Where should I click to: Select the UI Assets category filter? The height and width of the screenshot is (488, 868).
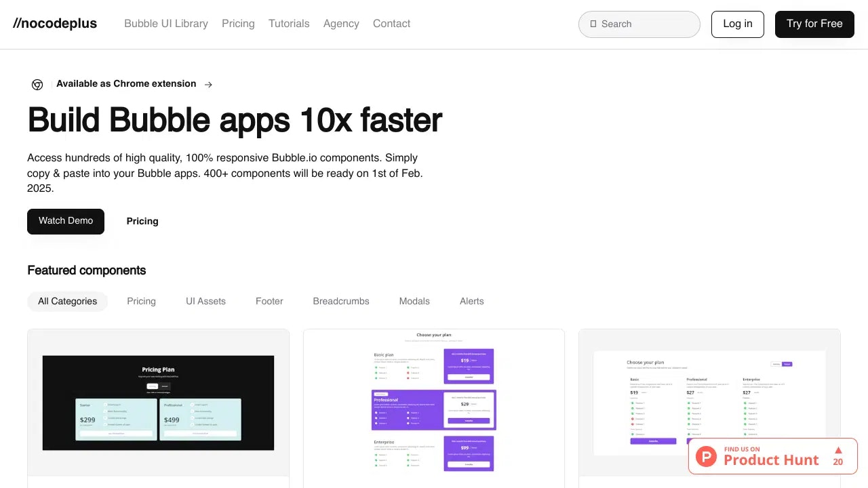205,302
